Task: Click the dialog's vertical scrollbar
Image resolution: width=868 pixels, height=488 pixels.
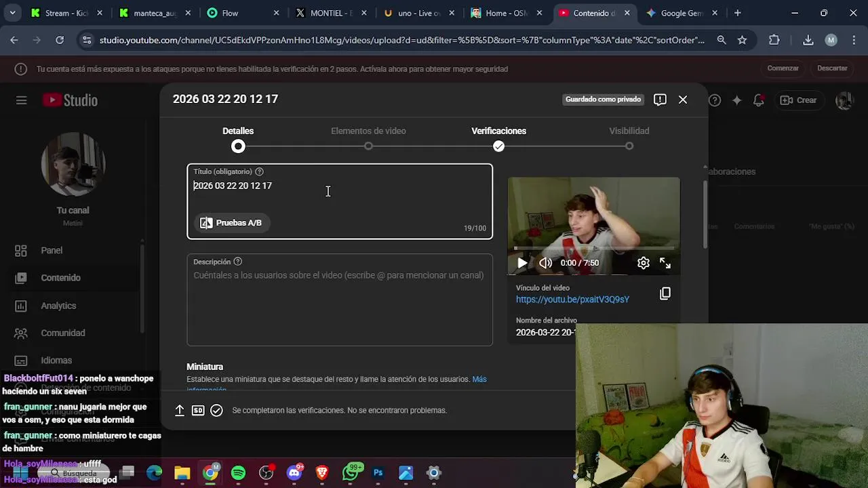Action: point(705,215)
